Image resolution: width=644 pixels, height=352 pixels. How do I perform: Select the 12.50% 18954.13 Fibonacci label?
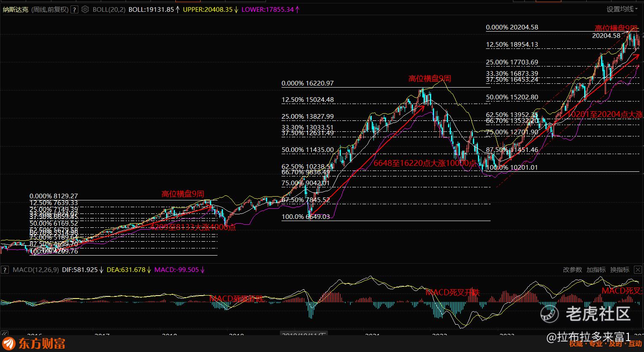pos(512,44)
